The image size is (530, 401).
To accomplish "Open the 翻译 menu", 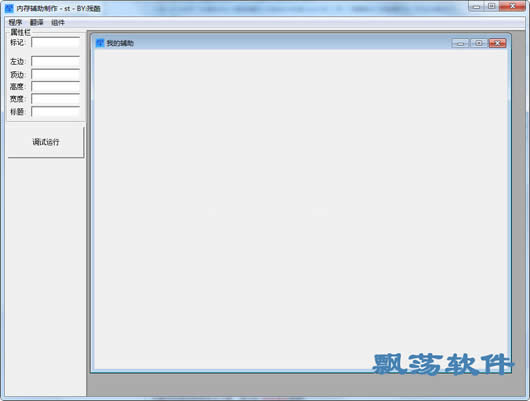I will tap(37, 23).
